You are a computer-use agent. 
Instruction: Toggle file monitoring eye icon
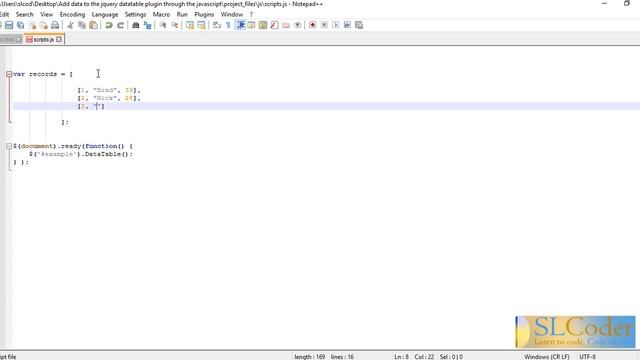click(x=298, y=25)
